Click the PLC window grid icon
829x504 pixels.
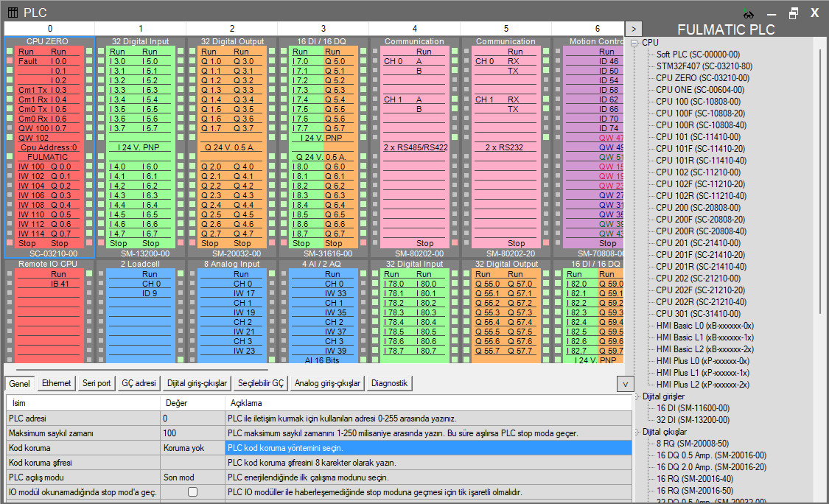click(x=13, y=13)
